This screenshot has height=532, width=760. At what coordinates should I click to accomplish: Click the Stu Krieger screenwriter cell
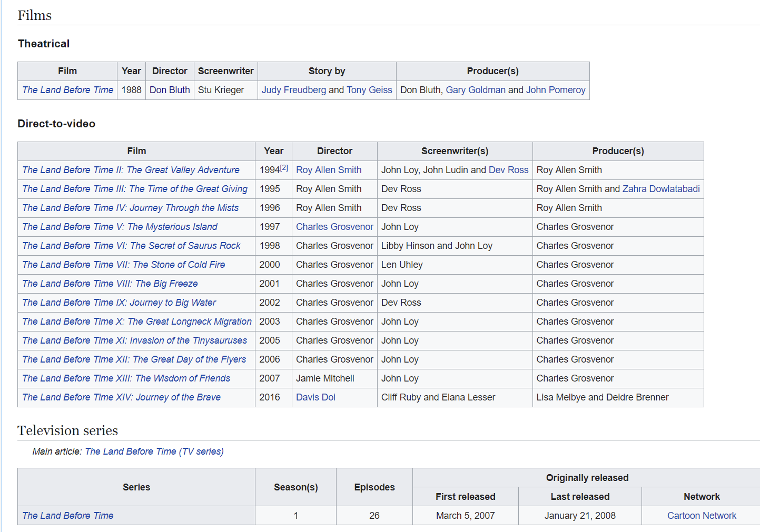coord(226,90)
